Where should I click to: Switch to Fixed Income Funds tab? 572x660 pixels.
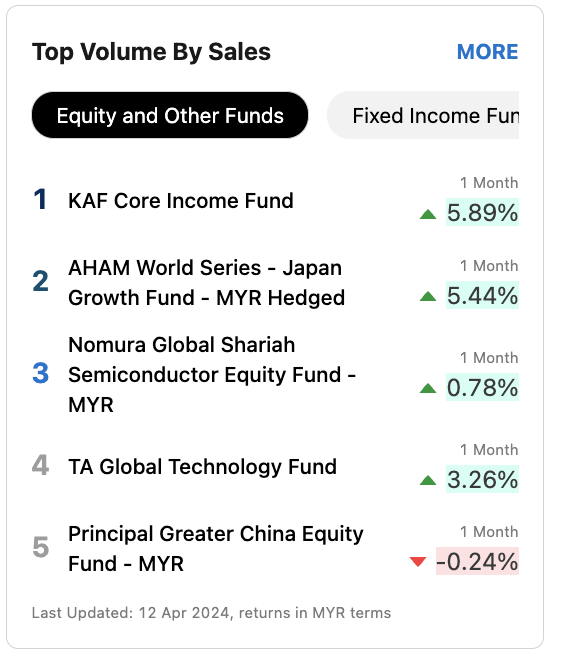[x=423, y=115]
